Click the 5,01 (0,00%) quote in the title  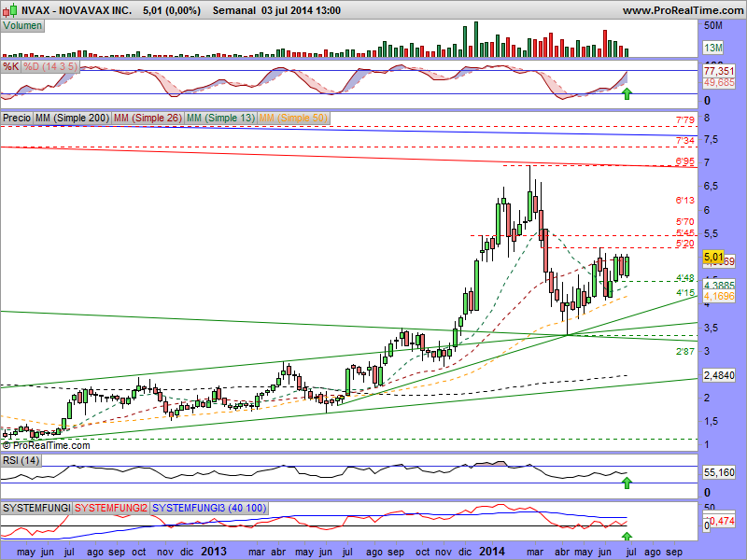(172, 10)
